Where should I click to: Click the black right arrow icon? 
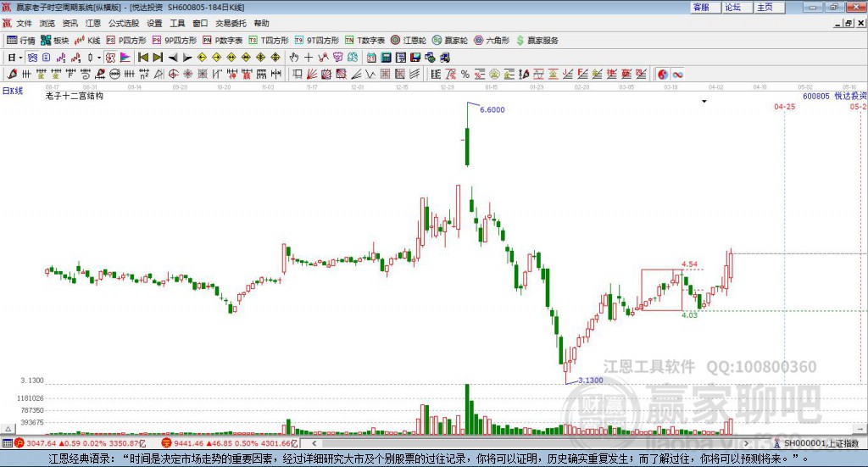[187, 58]
